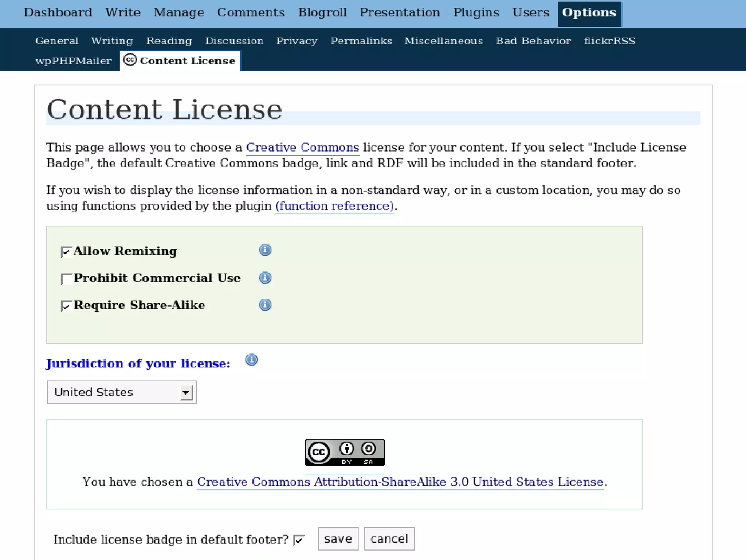Click info icon beside Prohibit Commercial Use
Image resolution: width=746 pixels, height=560 pixels.
click(x=265, y=278)
